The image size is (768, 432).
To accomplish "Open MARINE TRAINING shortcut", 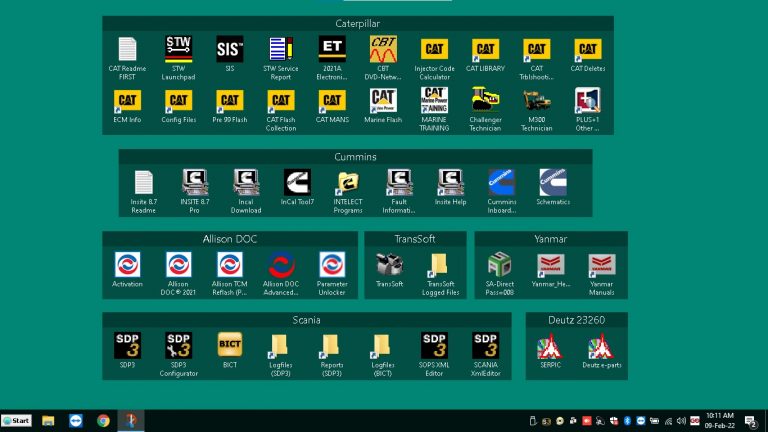I will click(434, 100).
